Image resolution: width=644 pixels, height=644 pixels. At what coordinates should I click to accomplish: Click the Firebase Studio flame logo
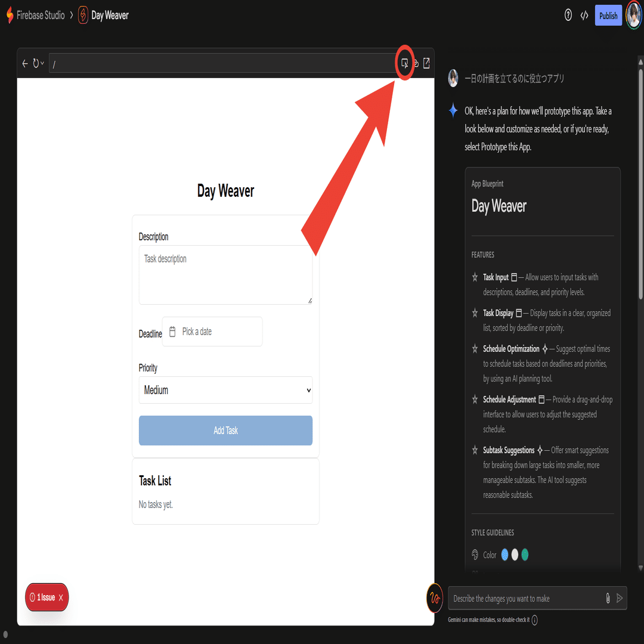pos(10,15)
